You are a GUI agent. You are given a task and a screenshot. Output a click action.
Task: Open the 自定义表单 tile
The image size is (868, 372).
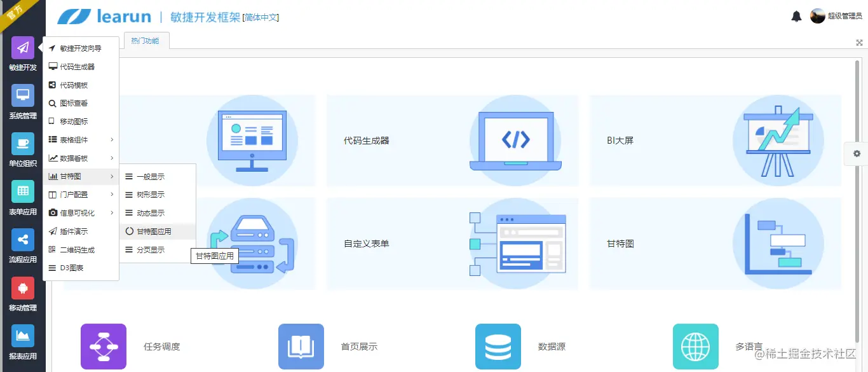452,244
